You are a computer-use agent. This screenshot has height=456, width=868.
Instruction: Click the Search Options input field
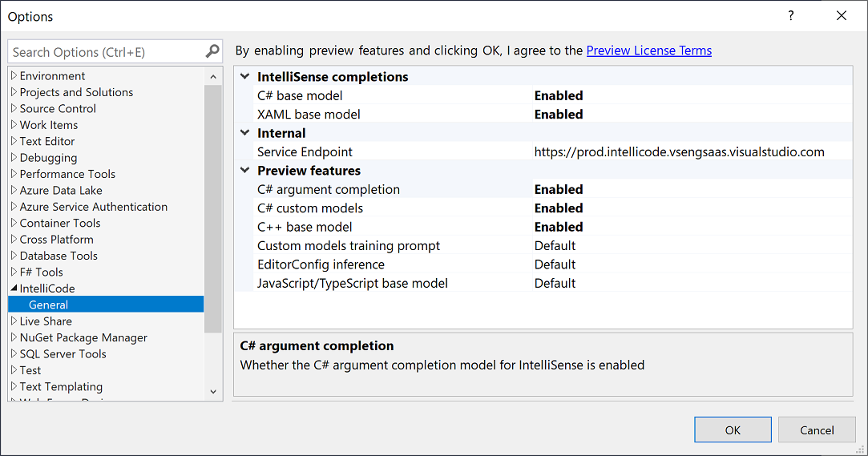point(104,52)
